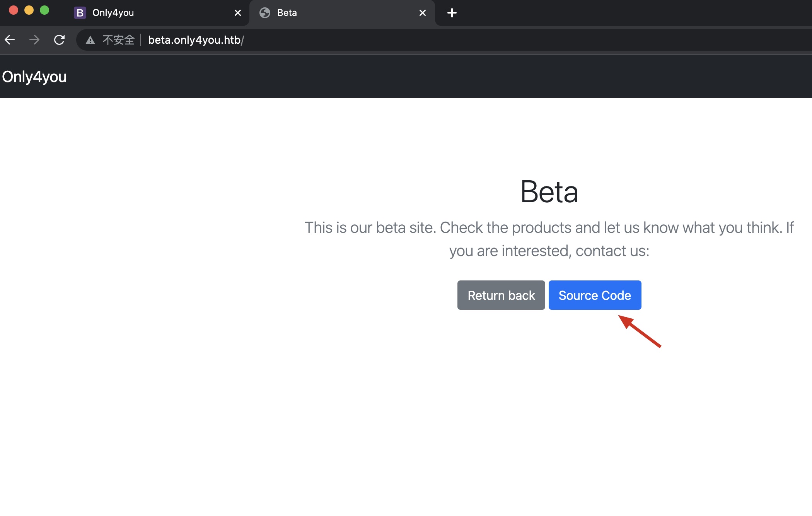Click the Only4you navbar brand link
The width and height of the screenshot is (812, 516).
(x=34, y=77)
